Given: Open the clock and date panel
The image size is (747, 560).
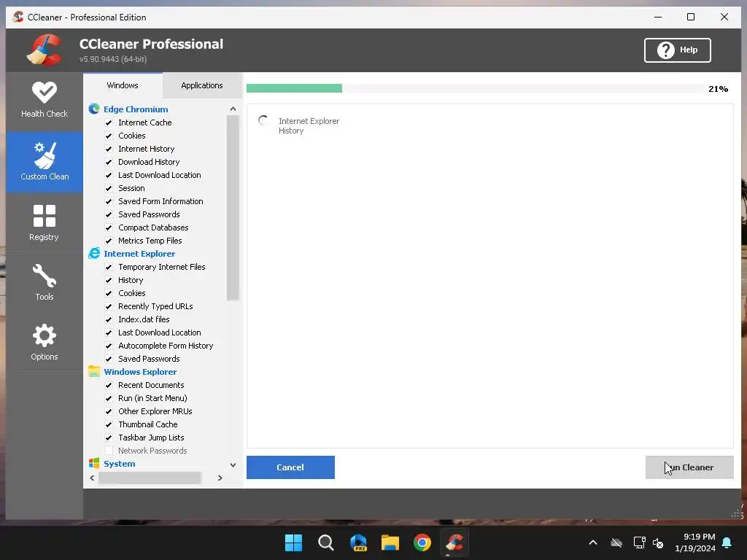Looking at the screenshot, I should coord(694,542).
